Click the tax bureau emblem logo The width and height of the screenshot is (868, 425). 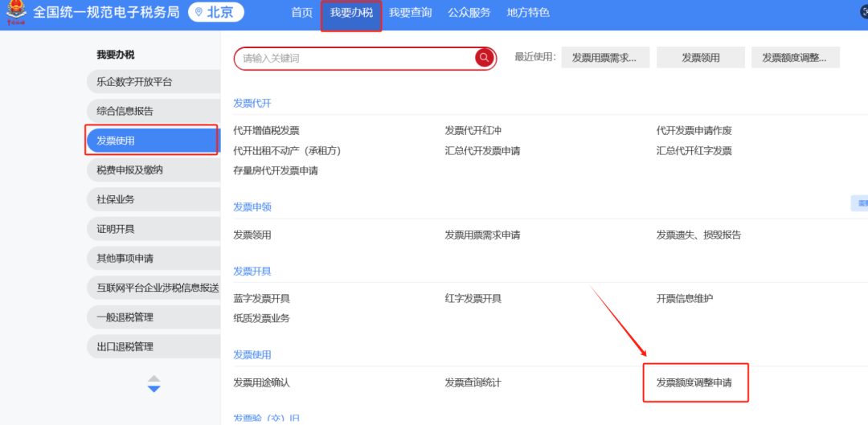coord(16,14)
